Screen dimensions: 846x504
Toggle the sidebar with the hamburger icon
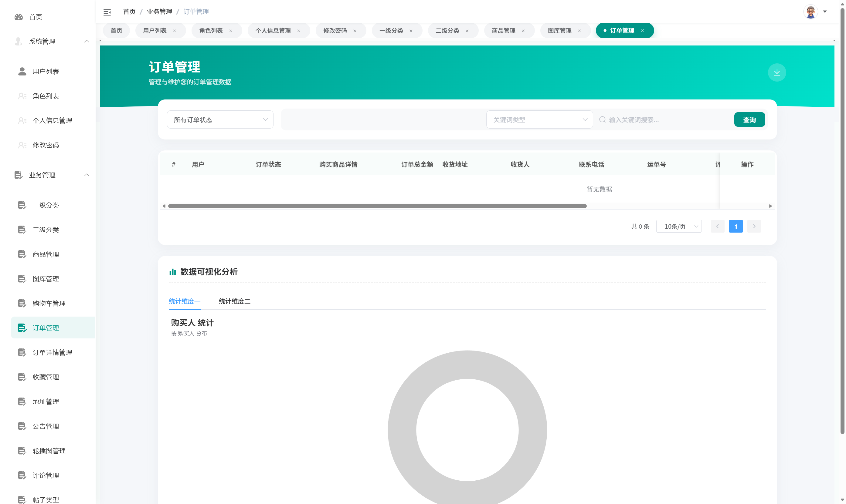[107, 12]
